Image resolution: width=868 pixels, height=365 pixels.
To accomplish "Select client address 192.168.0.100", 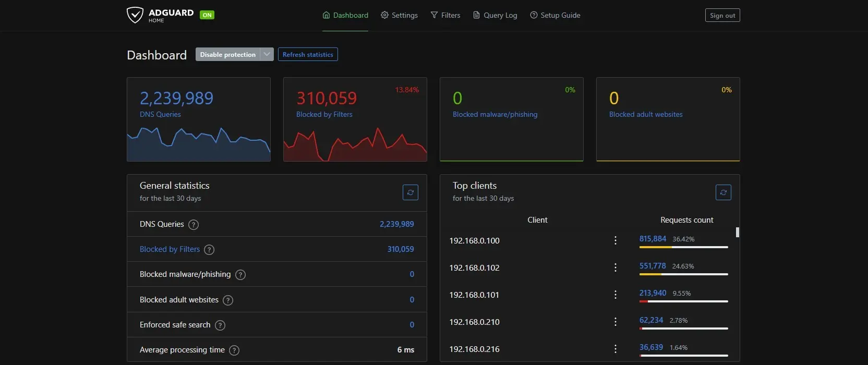I will coord(474,240).
